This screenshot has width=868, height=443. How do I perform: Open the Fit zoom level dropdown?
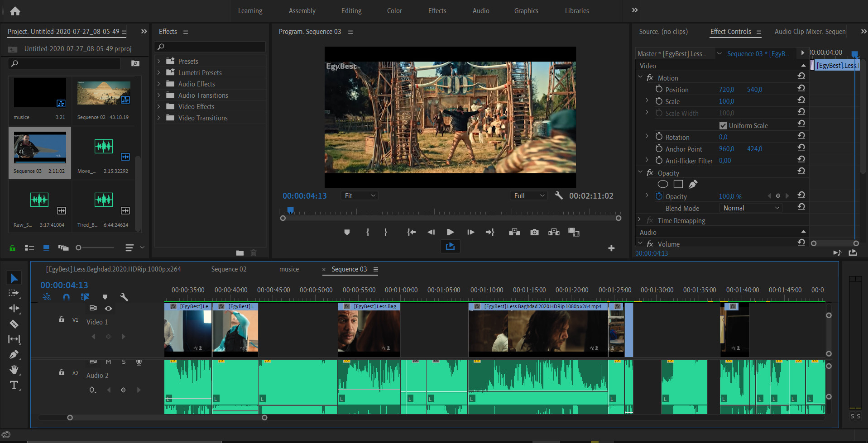pos(360,195)
